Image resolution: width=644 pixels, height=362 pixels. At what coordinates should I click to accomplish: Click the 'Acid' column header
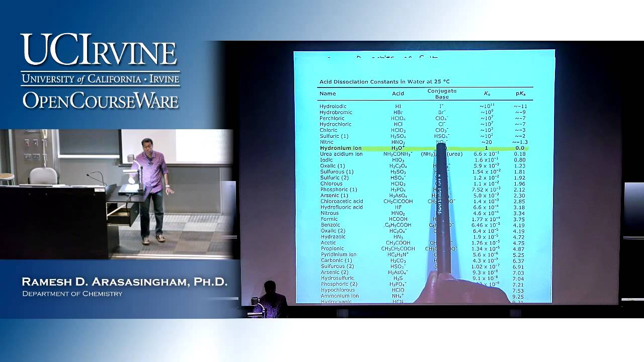click(x=398, y=94)
